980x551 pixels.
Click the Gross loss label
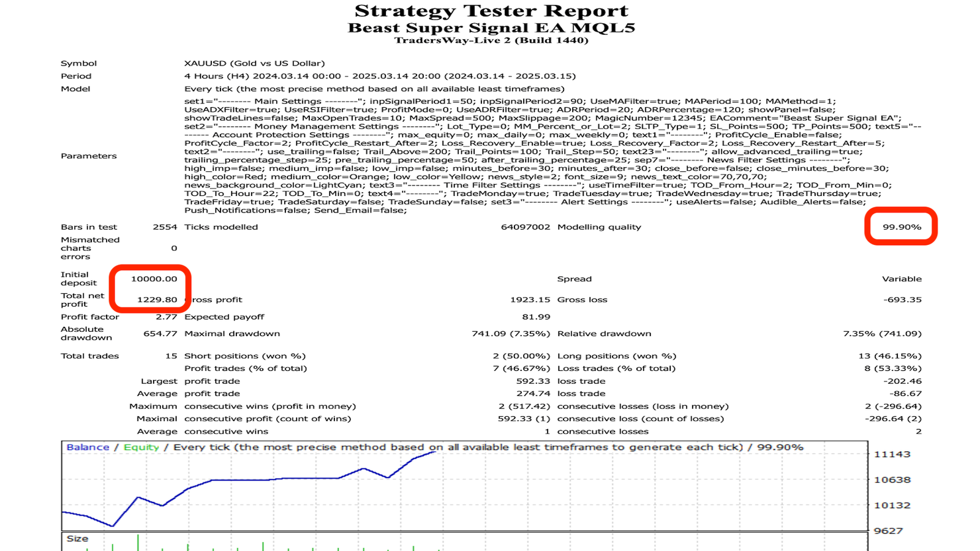click(582, 299)
